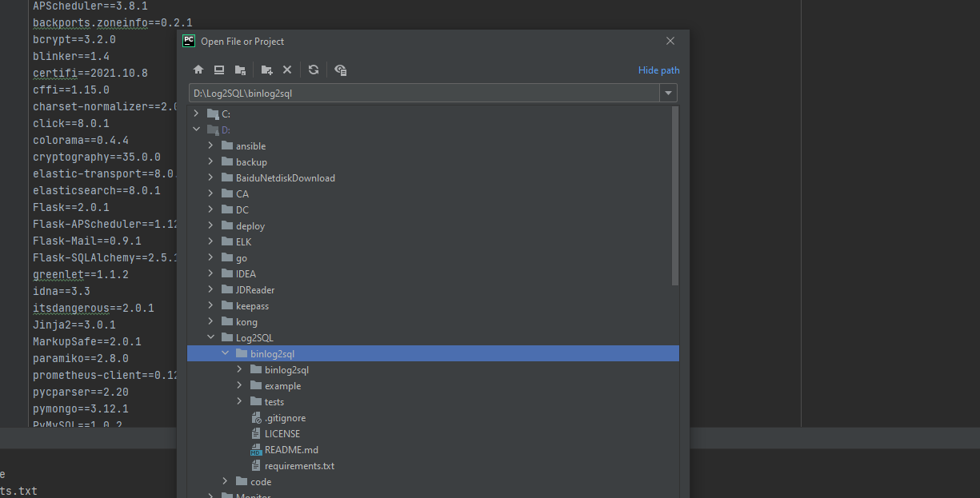Click the pymongo==3.12.1 line in editor
This screenshot has width=980, height=498.
click(81, 408)
